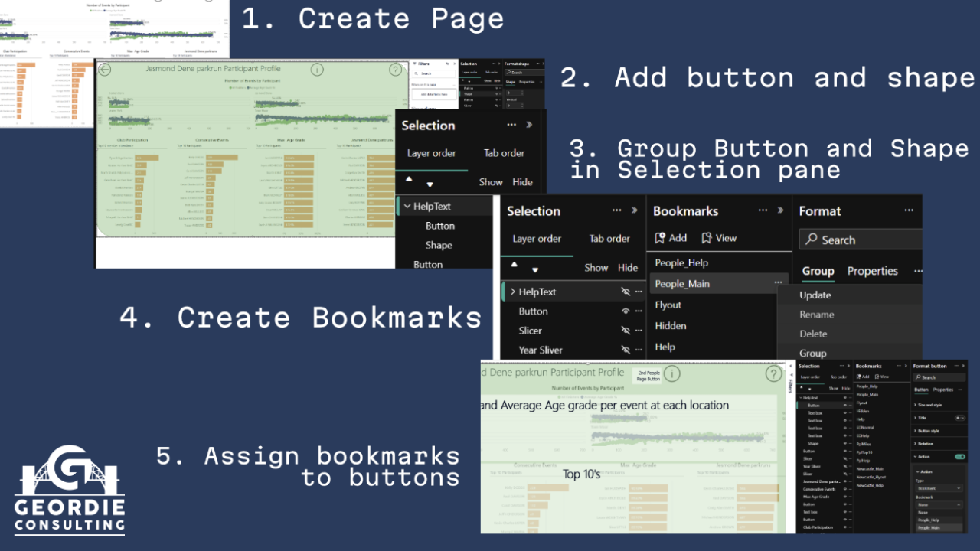Viewport: 980px width, 551px height.
Task: Expand the HelpText group in step 4 Selection pane
Action: [x=513, y=292]
